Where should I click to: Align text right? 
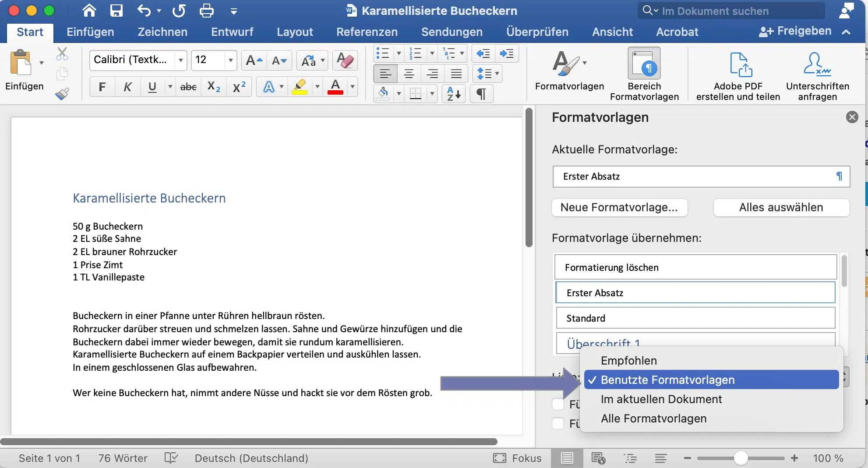tap(433, 74)
